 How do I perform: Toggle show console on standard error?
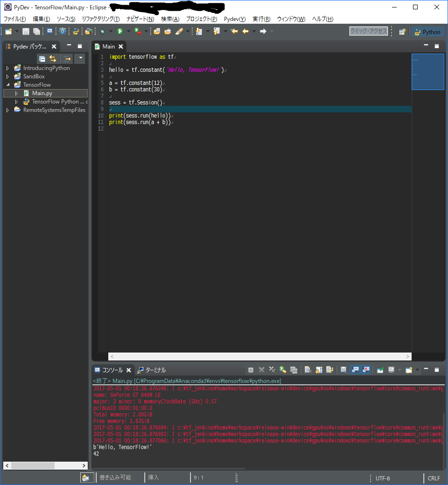[x=366, y=370]
